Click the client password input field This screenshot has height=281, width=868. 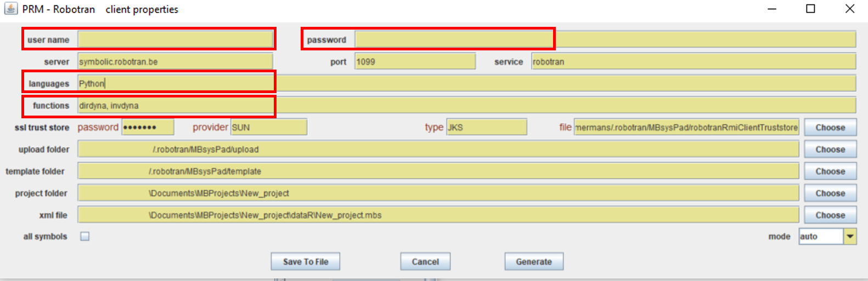[605, 39]
